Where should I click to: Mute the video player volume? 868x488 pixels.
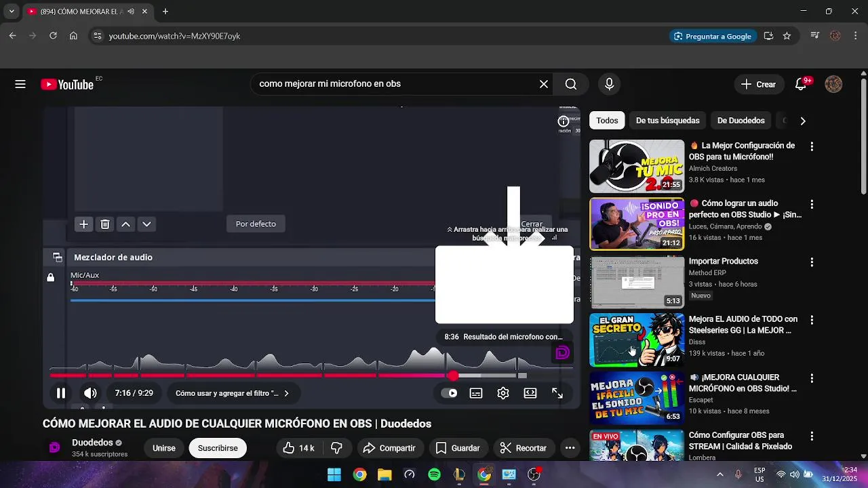90,393
